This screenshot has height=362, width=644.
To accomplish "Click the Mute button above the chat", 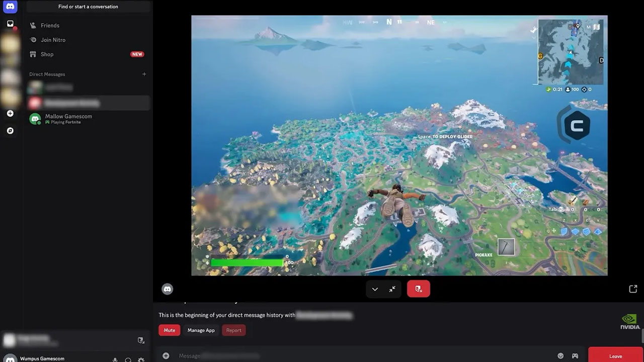I will click(x=169, y=330).
